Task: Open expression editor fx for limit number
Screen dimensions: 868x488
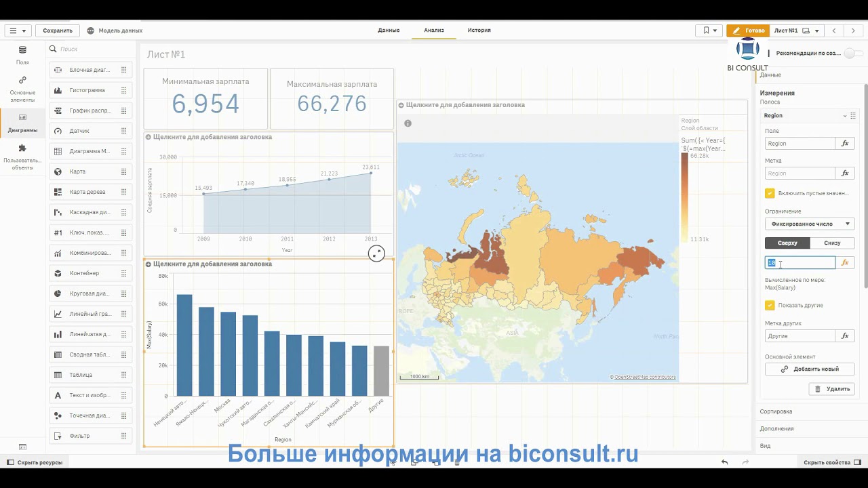Action: tap(845, 263)
